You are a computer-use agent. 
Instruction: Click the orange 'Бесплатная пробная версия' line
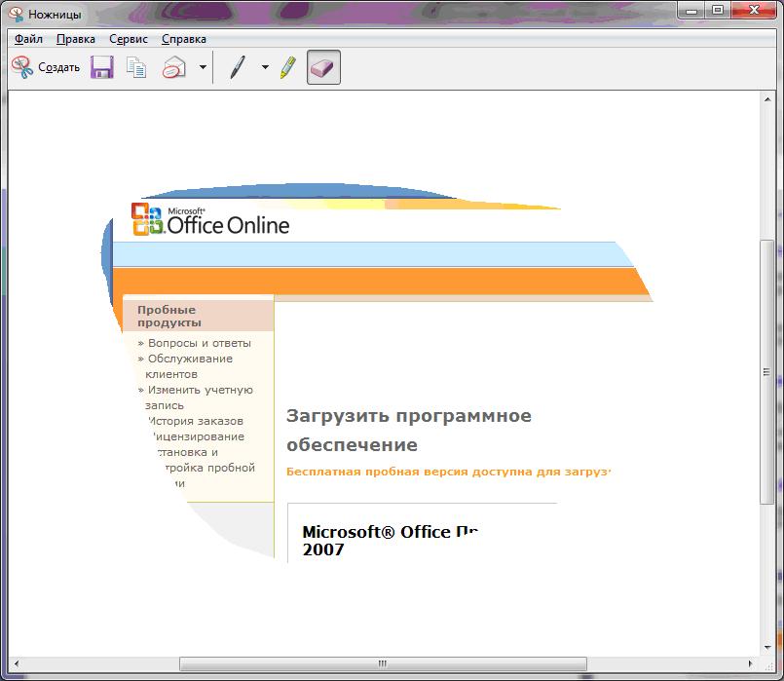tap(449, 472)
